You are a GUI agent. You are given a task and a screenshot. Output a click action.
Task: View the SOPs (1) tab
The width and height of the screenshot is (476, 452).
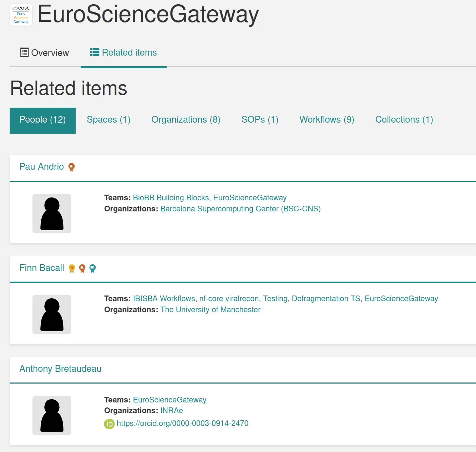tap(259, 120)
